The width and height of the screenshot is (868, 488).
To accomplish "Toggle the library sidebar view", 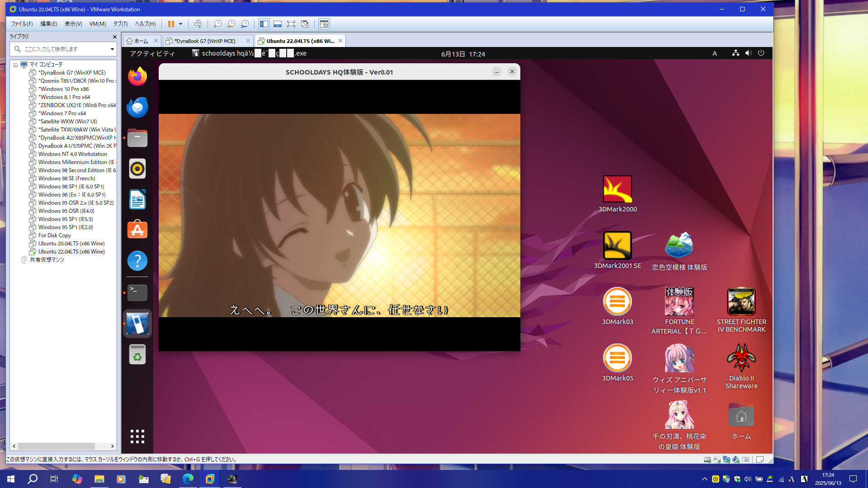I will tap(264, 24).
